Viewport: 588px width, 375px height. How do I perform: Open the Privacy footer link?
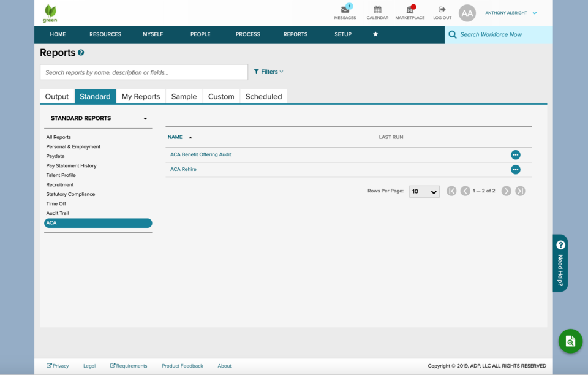coord(58,366)
